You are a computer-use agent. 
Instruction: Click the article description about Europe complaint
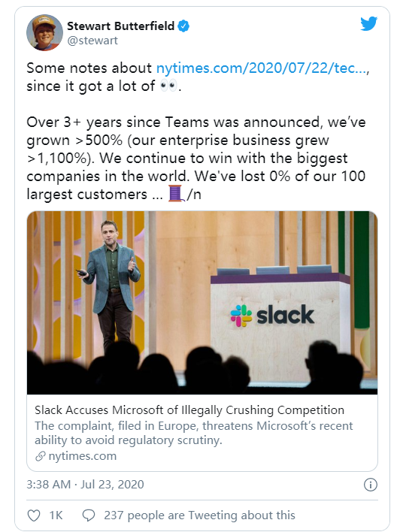(193, 433)
